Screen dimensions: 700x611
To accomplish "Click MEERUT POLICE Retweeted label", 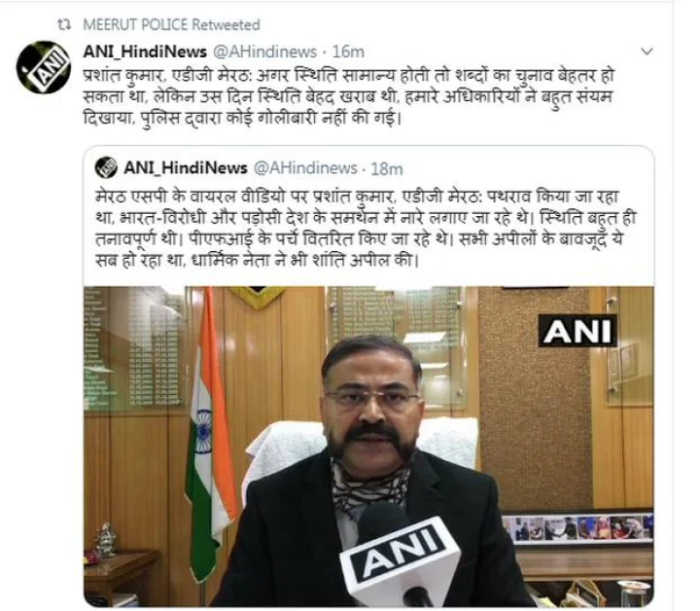I will click(171, 25).
